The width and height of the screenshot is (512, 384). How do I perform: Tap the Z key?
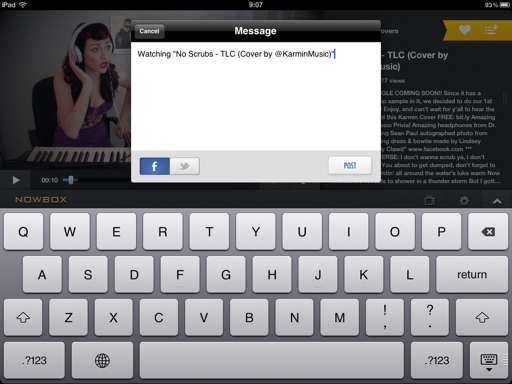pos(68,317)
